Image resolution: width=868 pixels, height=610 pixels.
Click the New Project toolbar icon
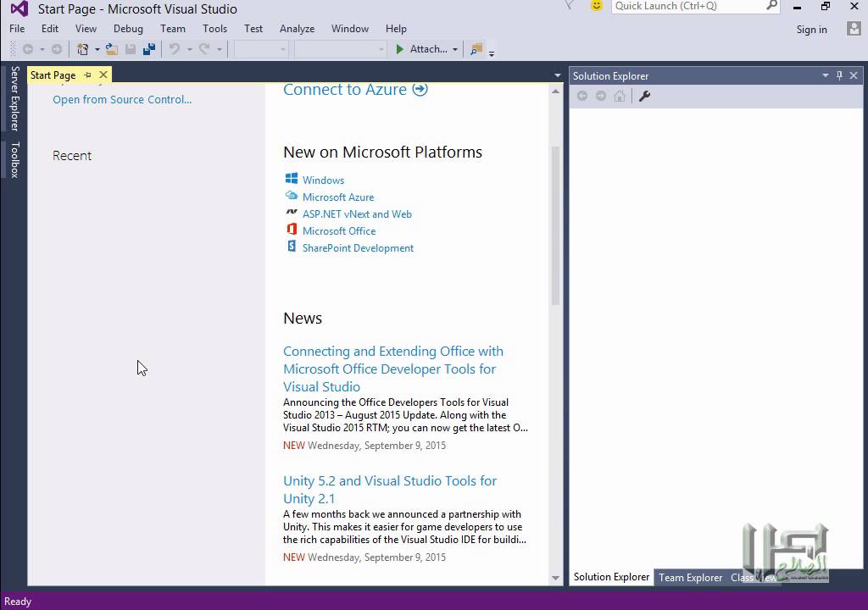[82, 49]
